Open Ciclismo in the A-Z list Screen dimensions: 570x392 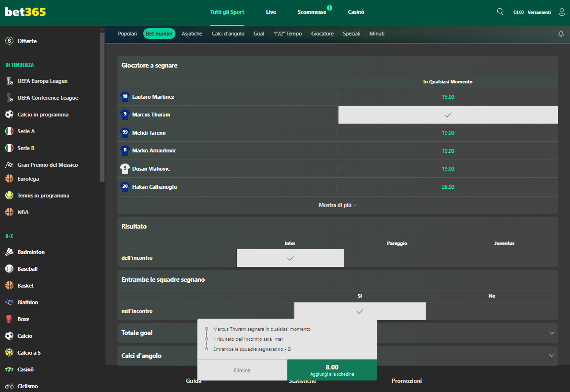coord(28,386)
